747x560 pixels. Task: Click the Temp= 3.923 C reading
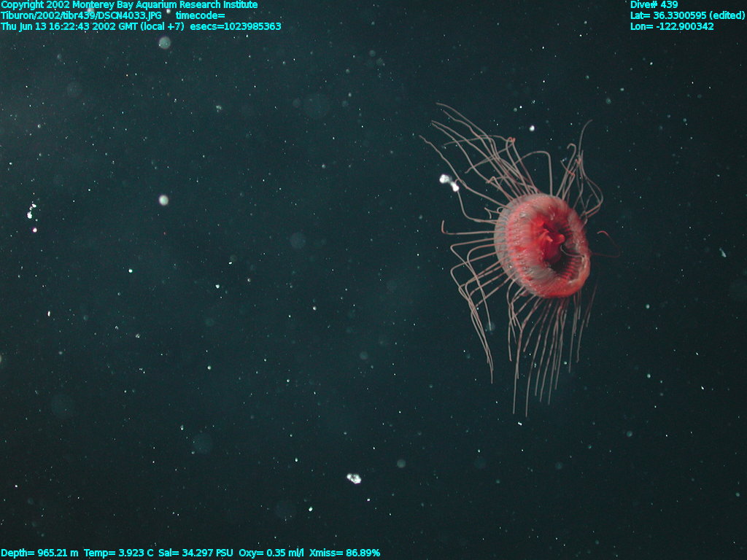point(119,553)
